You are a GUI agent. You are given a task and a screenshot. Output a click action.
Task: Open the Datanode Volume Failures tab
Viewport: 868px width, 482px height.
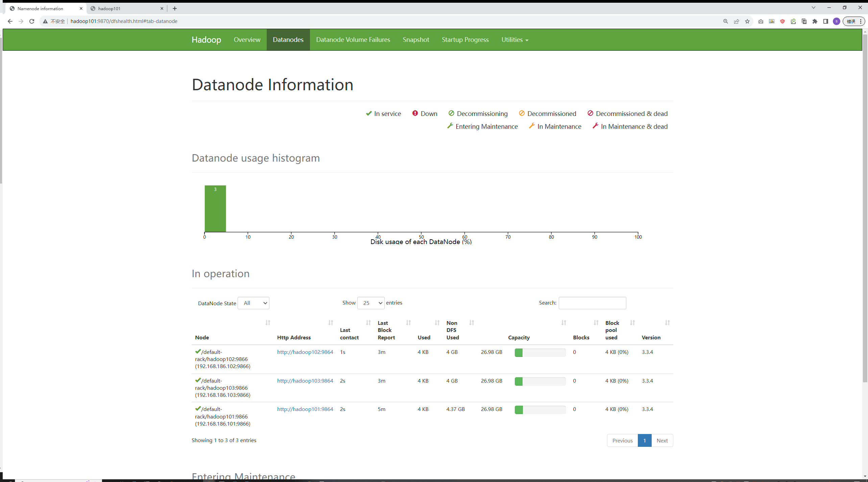353,39
